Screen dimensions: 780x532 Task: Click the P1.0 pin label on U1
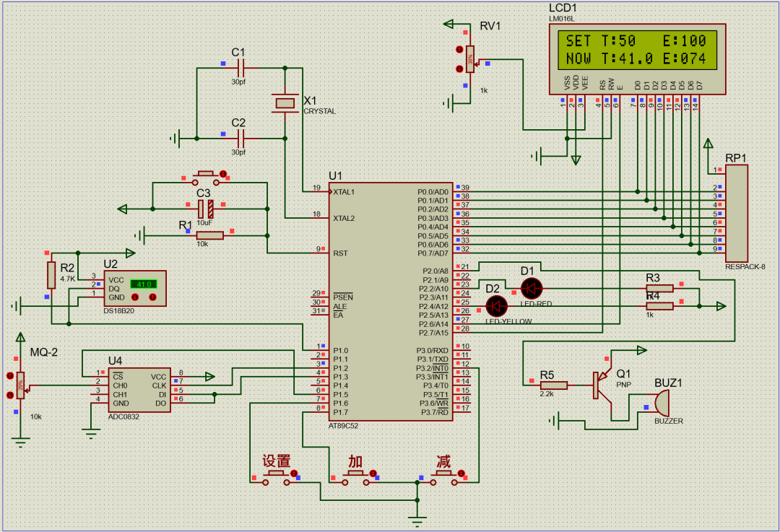tap(341, 351)
